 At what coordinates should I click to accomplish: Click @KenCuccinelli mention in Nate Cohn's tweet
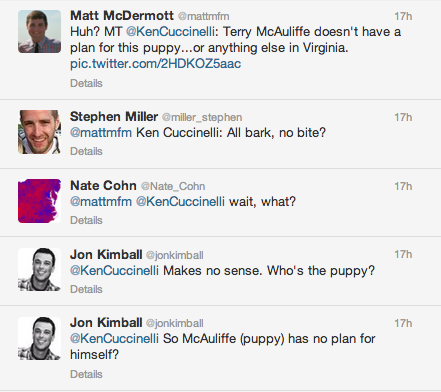click(180, 202)
